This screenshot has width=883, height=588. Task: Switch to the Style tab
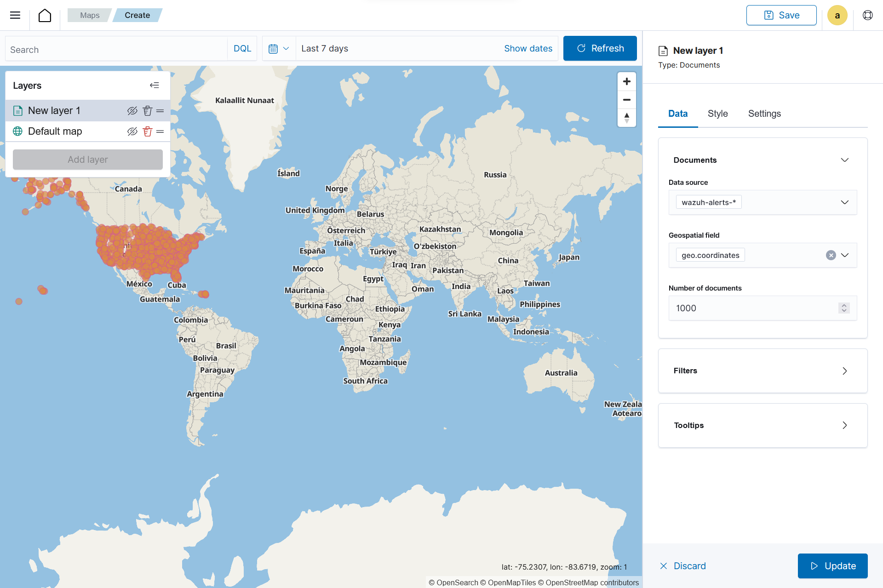coord(717,114)
